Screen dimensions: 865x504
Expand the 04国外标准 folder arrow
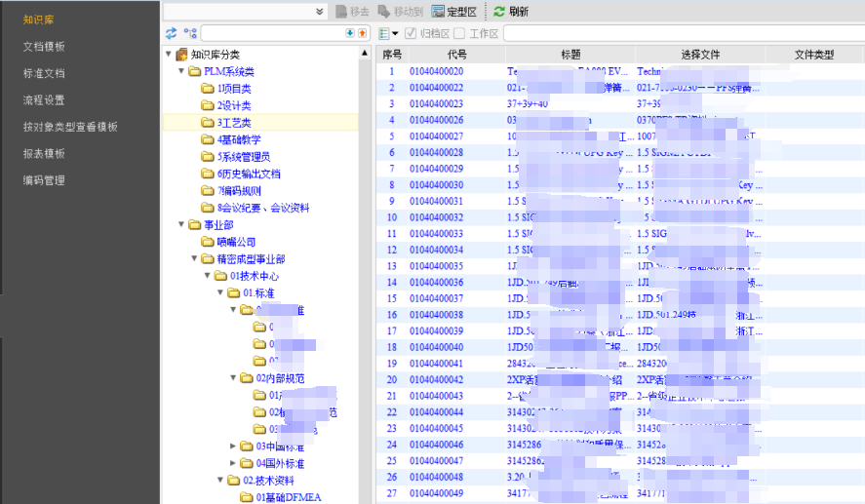click(233, 463)
